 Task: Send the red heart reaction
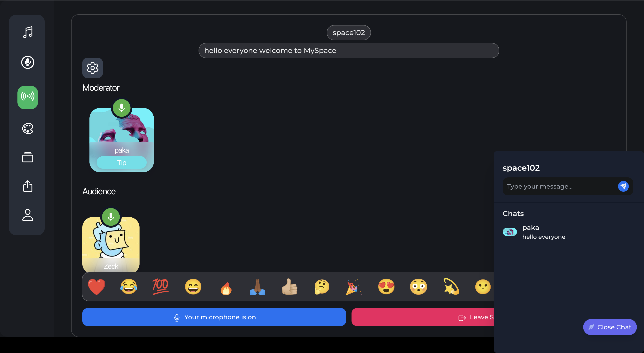click(97, 287)
